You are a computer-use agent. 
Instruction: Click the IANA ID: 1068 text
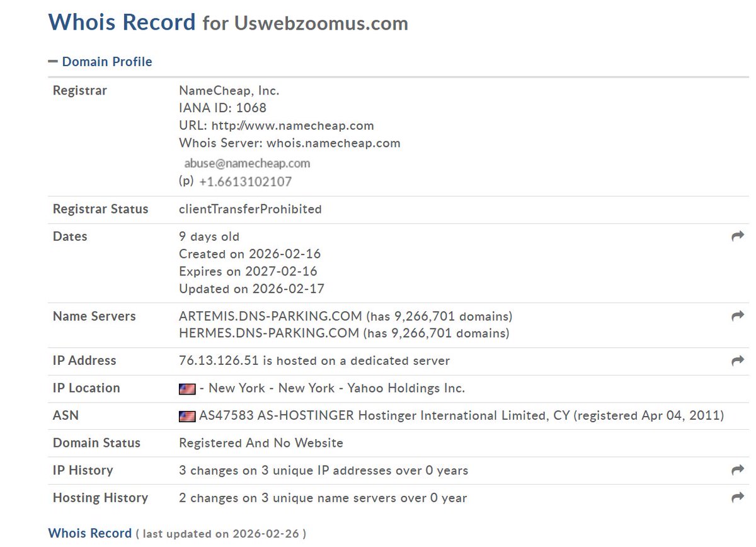click(x=222, y=108)
